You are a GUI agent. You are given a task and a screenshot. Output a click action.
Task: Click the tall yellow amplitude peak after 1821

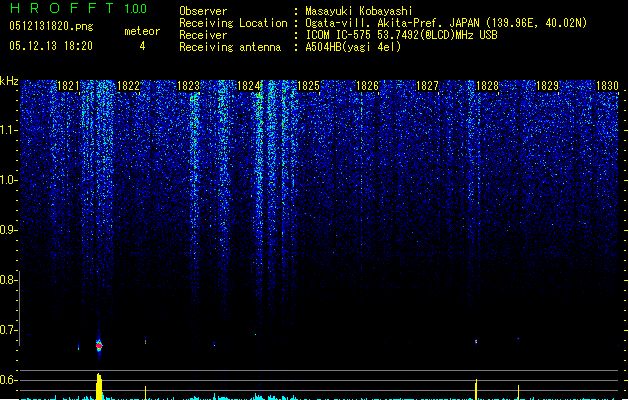99,386
